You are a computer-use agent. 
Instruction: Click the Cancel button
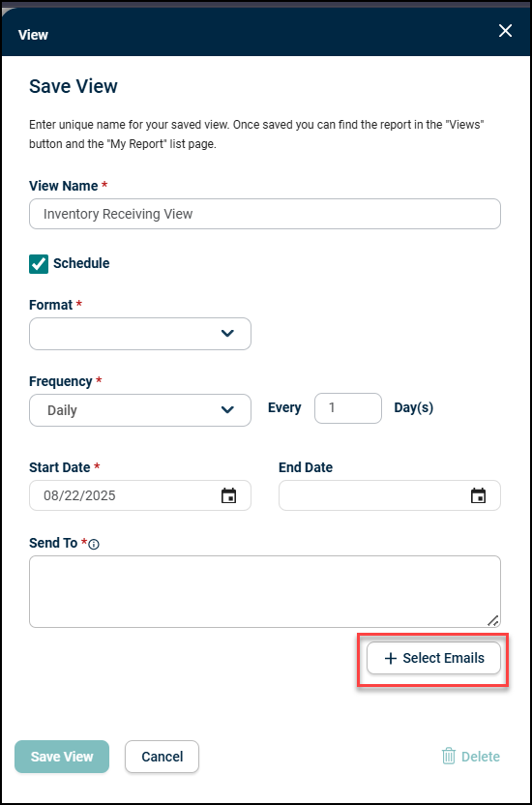click(163, 757)
